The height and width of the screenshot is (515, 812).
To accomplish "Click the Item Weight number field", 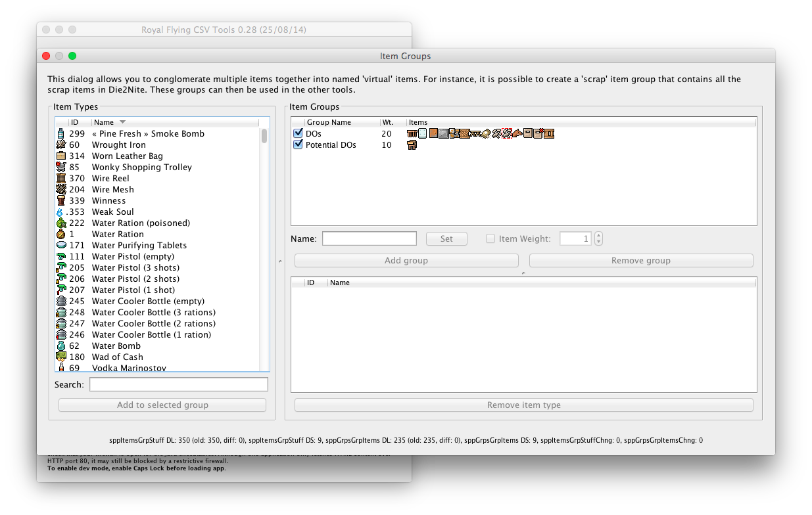I will 576,238.
